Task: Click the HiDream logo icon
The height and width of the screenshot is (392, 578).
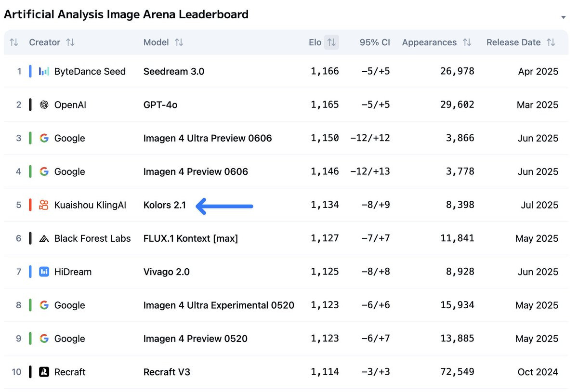Action: tap(44, 272)
